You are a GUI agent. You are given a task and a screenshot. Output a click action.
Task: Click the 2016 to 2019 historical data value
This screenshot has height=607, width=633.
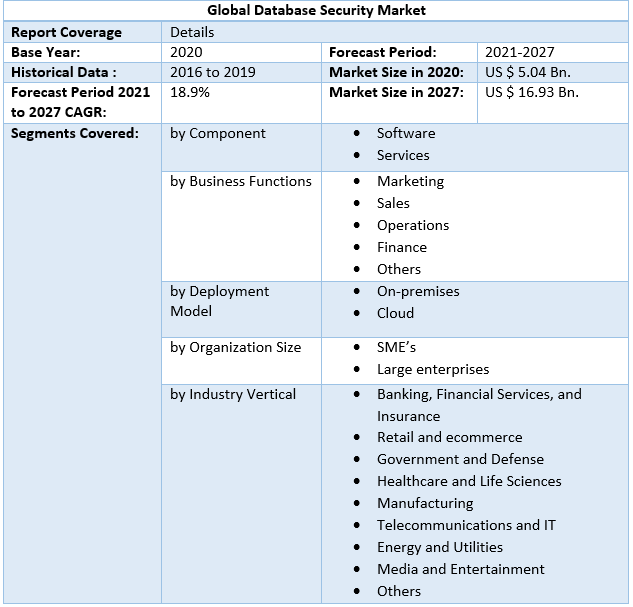[x=213, y=72]
